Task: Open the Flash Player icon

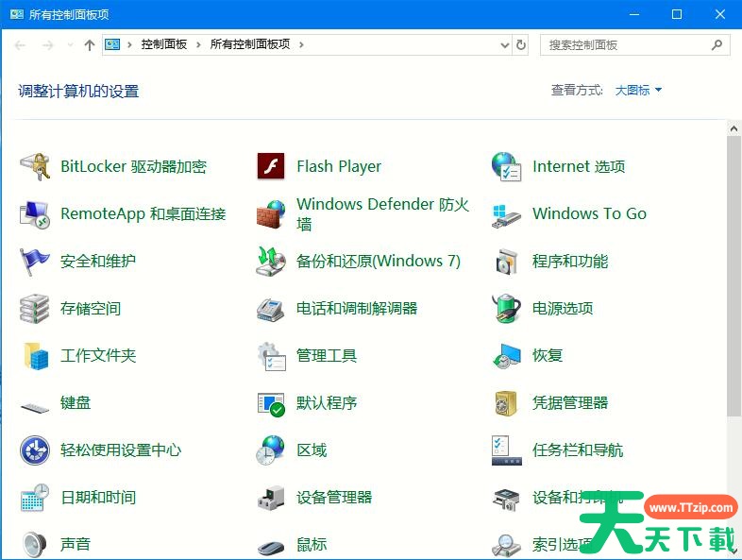Action: click(x=271, y=167)
